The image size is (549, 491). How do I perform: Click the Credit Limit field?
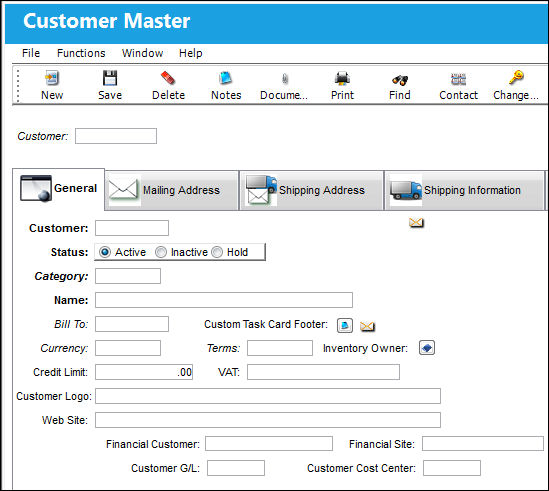tap(144, 372)
